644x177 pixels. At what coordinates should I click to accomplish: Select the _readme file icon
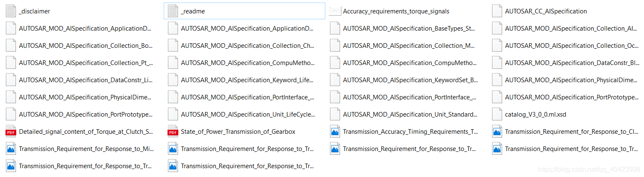173,11
